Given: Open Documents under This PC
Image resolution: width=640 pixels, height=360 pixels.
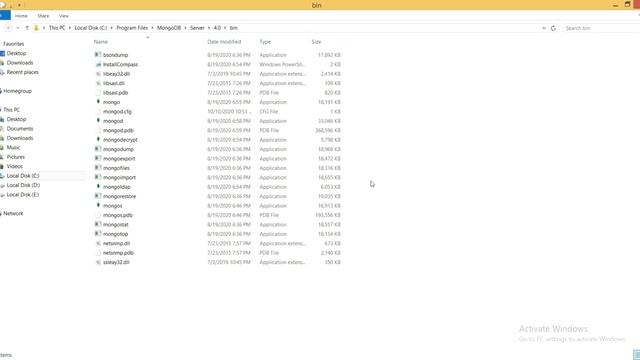Looking at the screenshot, I should point(20,129).
